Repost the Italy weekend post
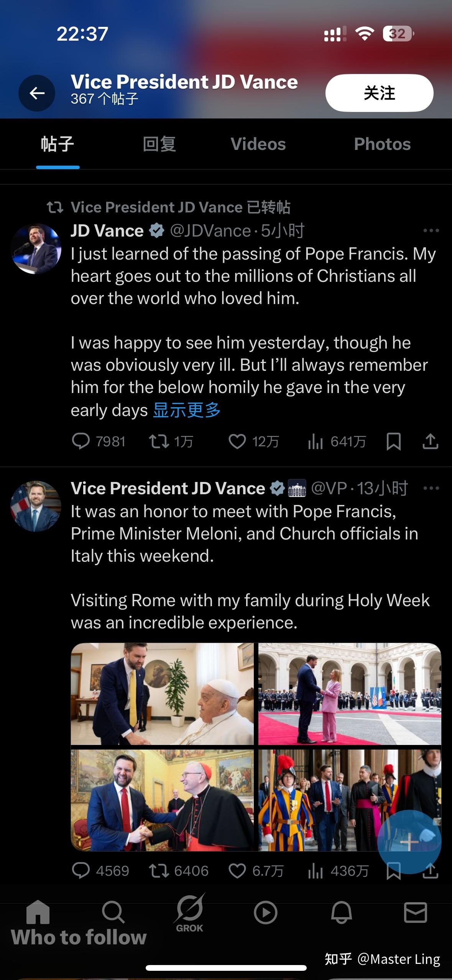Viewport: 452px width, 980px height. point(159,871)
